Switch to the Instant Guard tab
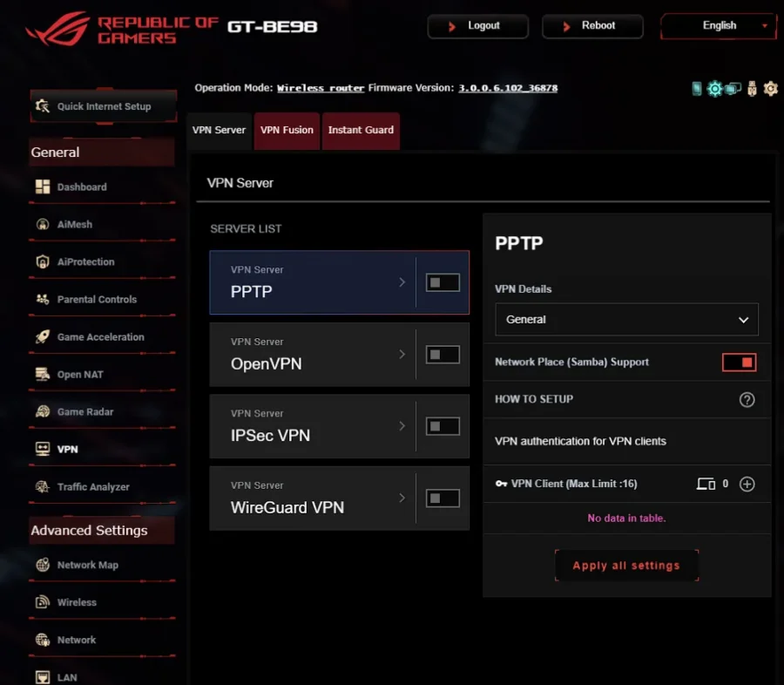Screen dimensions: 784x685 click(x=361, y=130)
